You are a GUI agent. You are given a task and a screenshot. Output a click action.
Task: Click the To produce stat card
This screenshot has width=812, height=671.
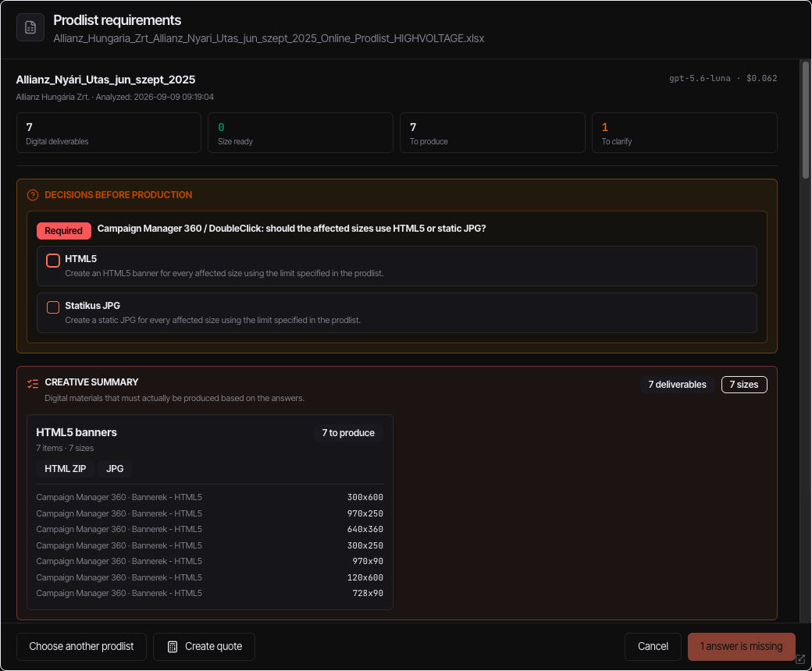pyautogui.click(x=493, y=133)
